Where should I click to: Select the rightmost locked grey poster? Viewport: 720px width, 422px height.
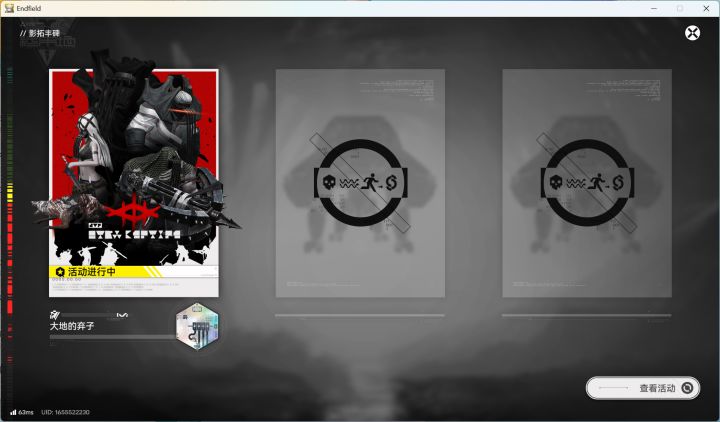pos(587,183)
